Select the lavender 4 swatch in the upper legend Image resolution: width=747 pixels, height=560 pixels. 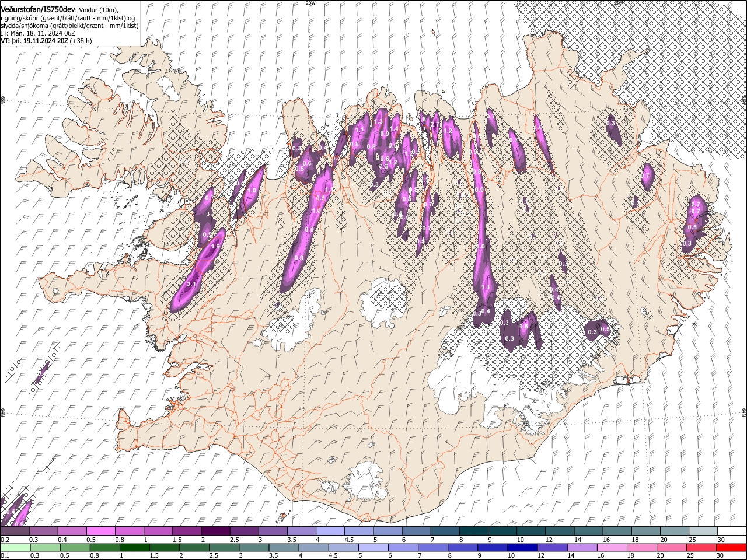point(330,531)
